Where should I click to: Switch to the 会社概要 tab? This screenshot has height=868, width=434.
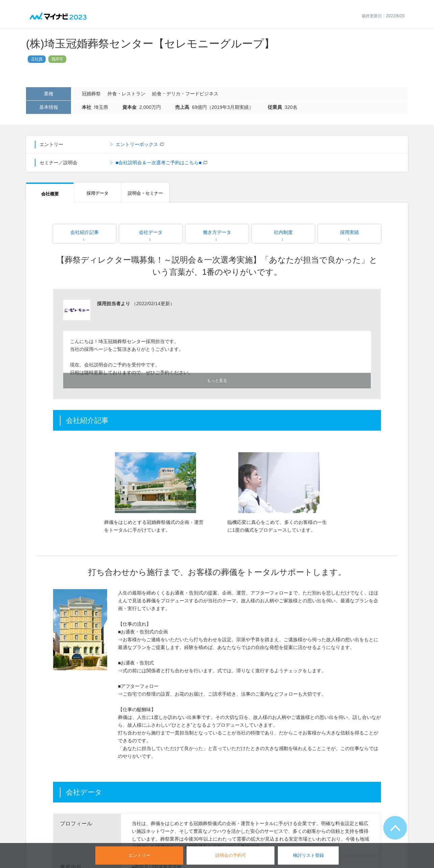click(x=50, y=193)
